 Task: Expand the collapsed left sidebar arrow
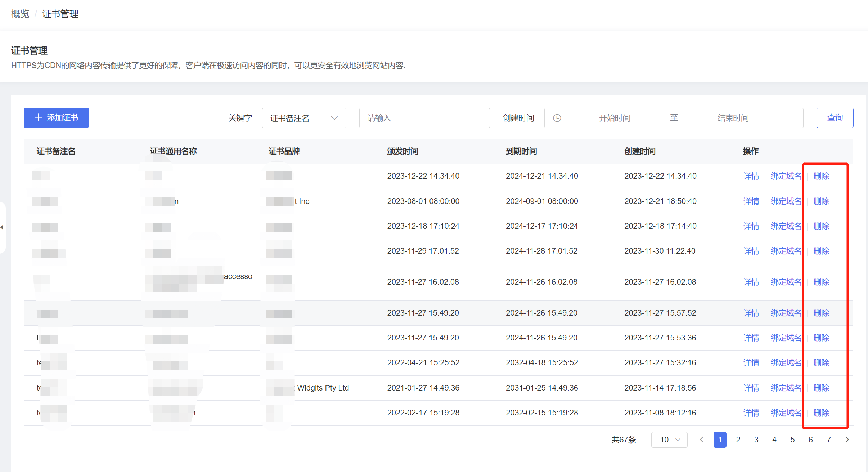click(x=2, y=227)
